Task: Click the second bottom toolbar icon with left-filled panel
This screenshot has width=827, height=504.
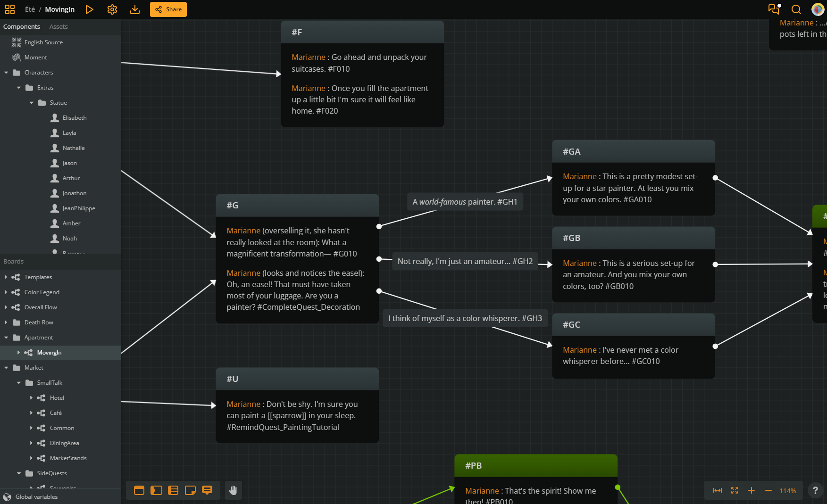Action: pyautogui.click(x=156, y=490)
